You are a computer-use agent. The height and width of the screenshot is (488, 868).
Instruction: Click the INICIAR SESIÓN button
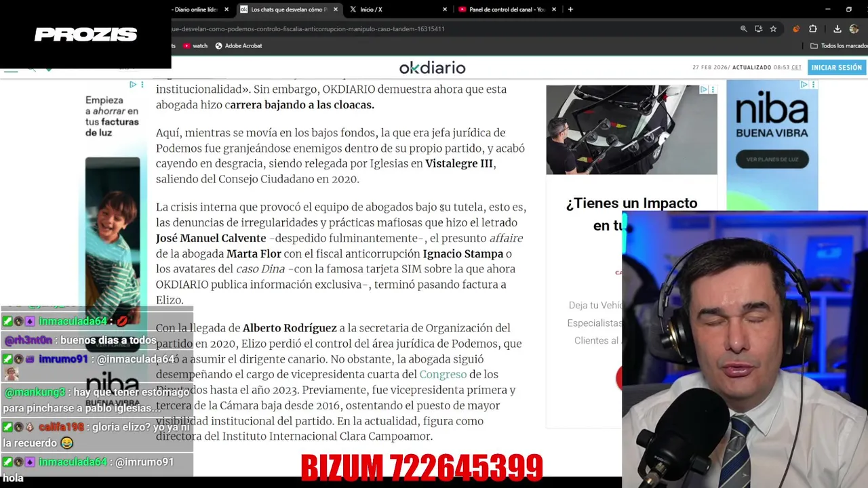[x=836, y=67]
